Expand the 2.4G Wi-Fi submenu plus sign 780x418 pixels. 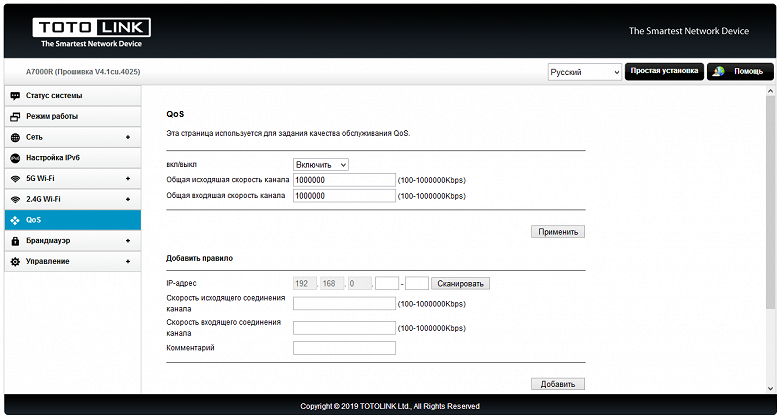click(128, 200)
